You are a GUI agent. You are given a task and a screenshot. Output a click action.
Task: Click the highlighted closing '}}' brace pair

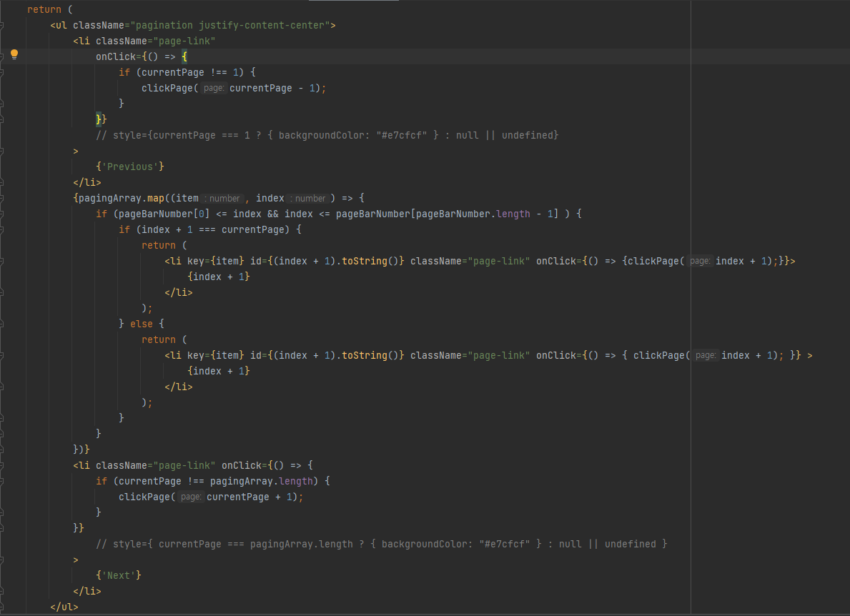coord(102,119)
